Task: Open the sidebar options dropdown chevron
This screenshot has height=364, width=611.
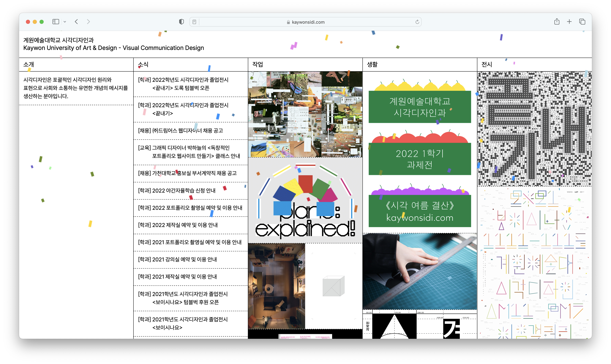Action: point(65,22)
